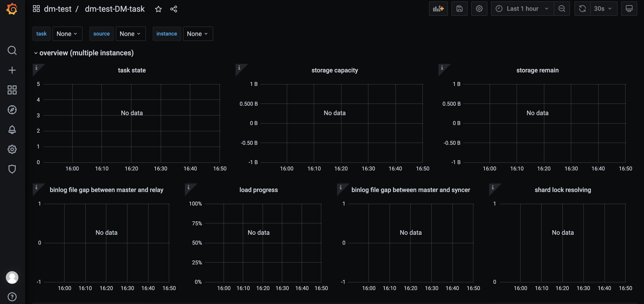This screenshot has width=644, height=304.
Task: Open the search dashboards icon
Action: point(12,50)
